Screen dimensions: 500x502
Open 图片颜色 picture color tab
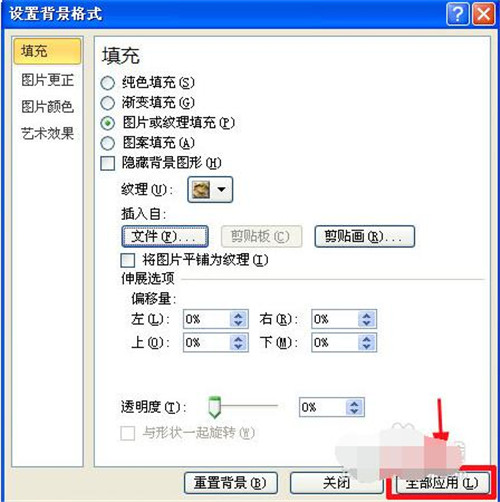coord(47,107)
